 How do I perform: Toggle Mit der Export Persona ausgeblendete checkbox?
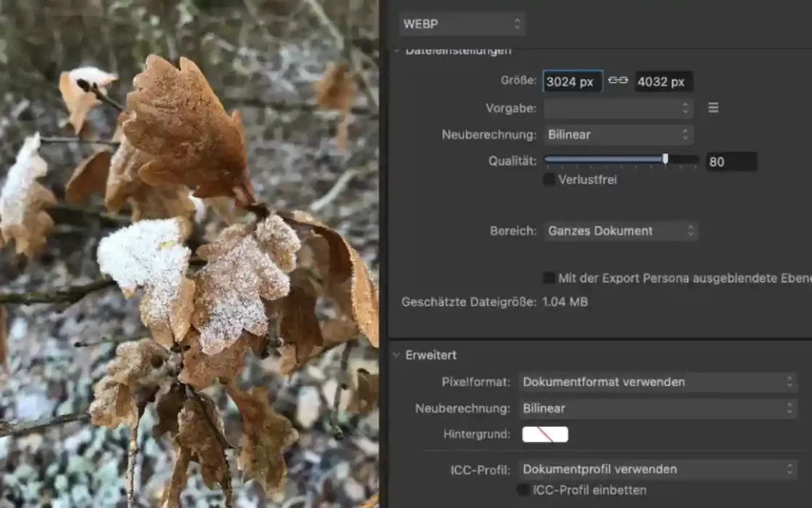pos(548,278)
